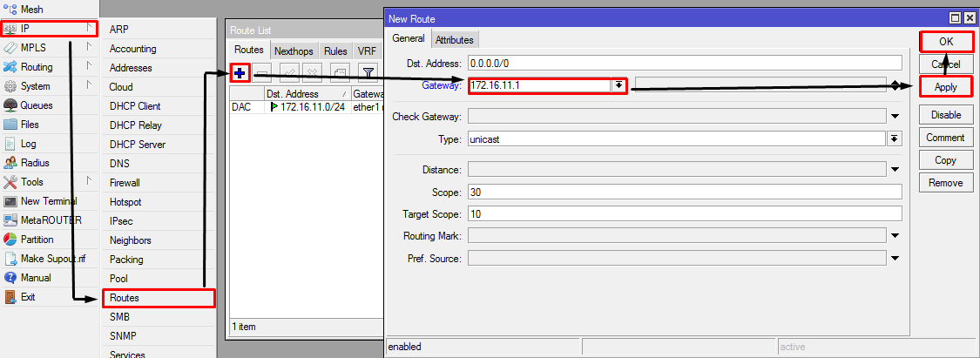The height and width of the screenshot is (358, 980).
Task: Expand the Check Gateway field
Action: point(895,116)
